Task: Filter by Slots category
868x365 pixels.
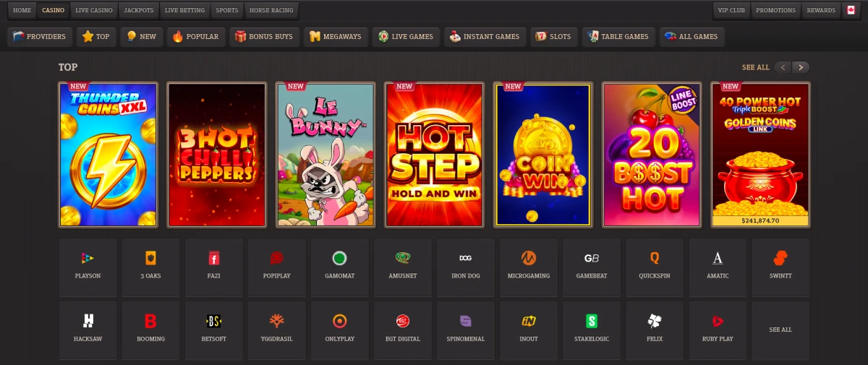Action: click(x=553, y=36)
